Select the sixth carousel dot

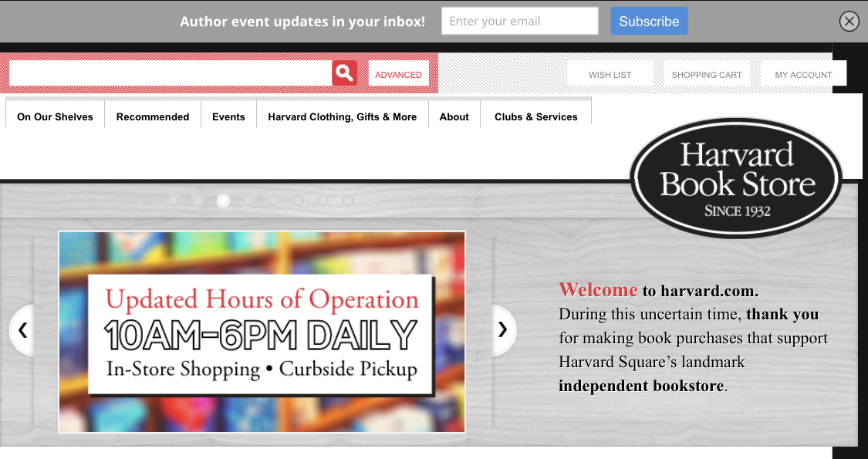(298, 201)
